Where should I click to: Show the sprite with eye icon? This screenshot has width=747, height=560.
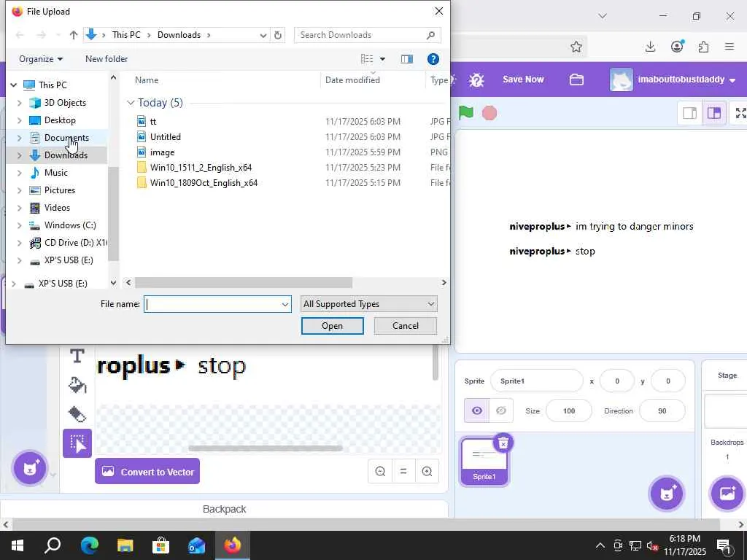click(477, 411)
